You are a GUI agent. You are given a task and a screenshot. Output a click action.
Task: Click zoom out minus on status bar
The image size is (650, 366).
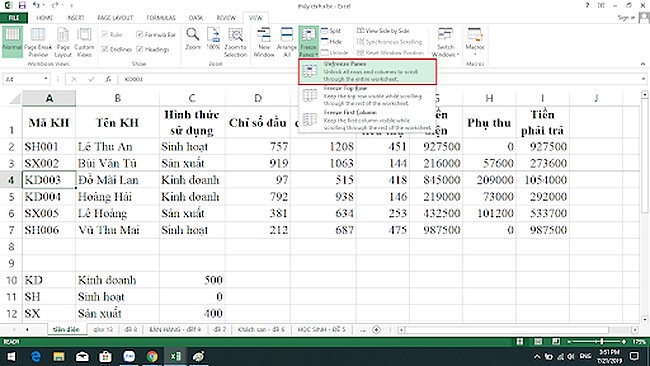pyautogui.click(x=569, y=342)
